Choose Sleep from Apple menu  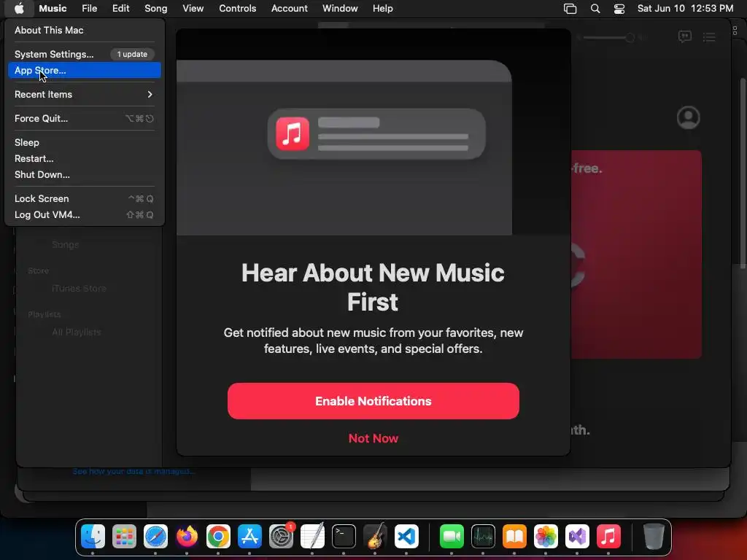(x=85, y=142)
